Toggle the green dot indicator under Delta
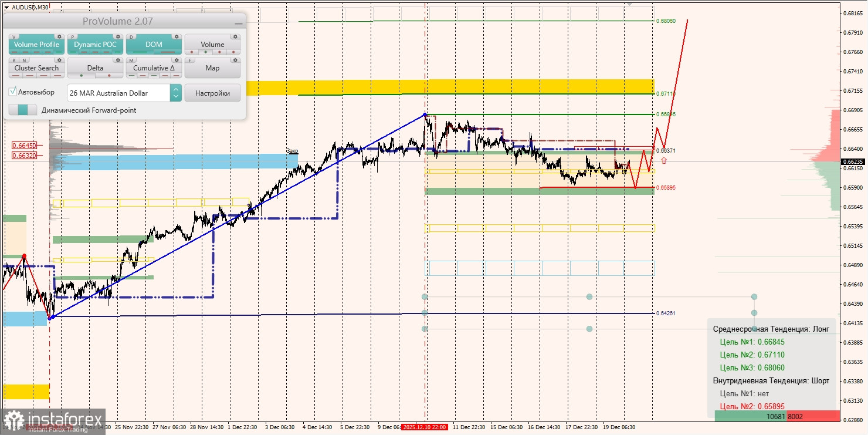868x435 pixels. coord(82,75)
